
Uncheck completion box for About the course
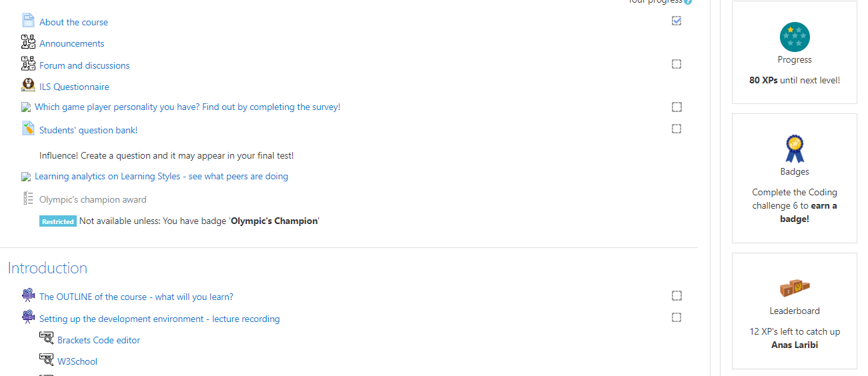[x=677, y=21]
